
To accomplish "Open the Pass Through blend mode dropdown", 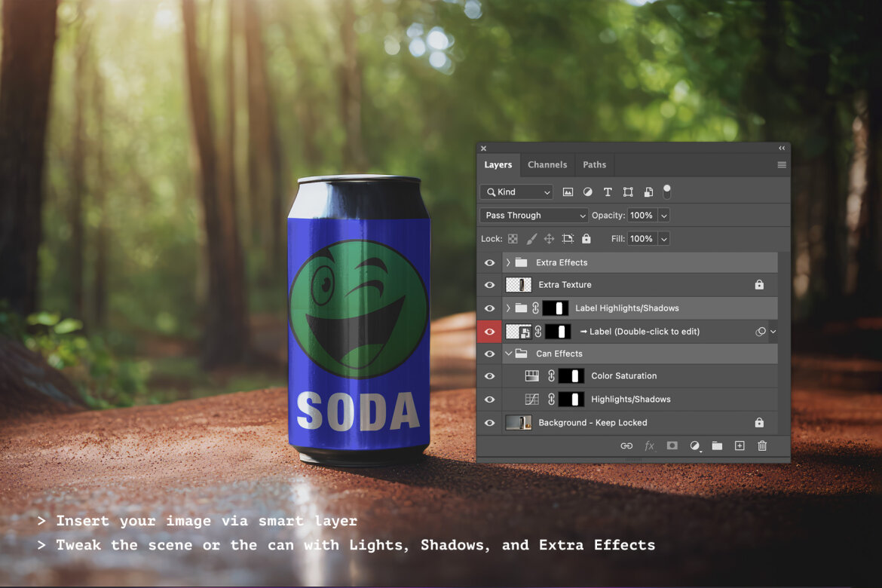I will [x=533, y=215].
